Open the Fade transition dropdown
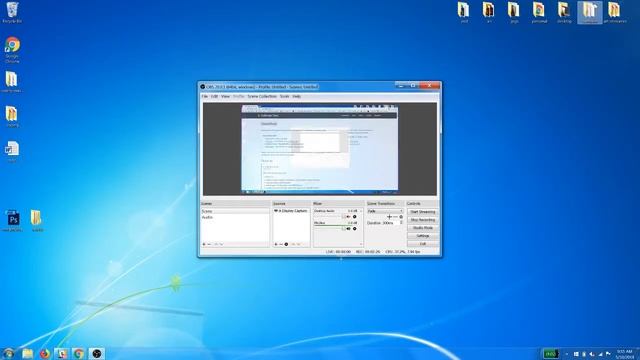The height and width of the screenshot is (360, 640). tap(385, 211)
